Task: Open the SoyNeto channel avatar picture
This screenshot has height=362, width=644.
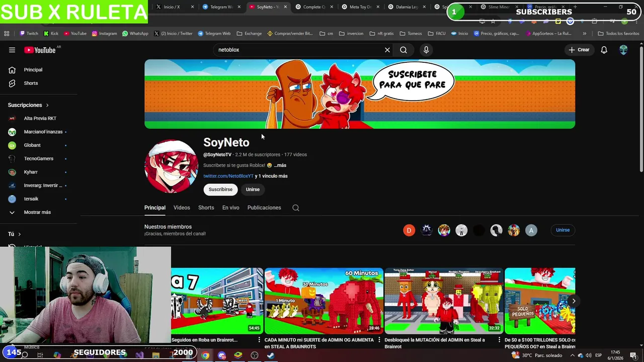Action: point(171,166)
